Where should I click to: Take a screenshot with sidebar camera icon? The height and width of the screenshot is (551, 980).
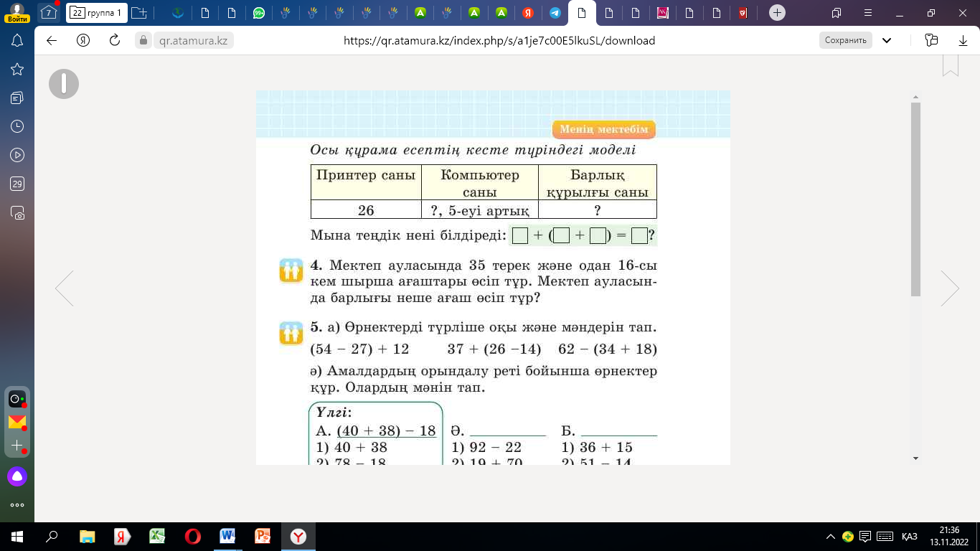[17, 212]
